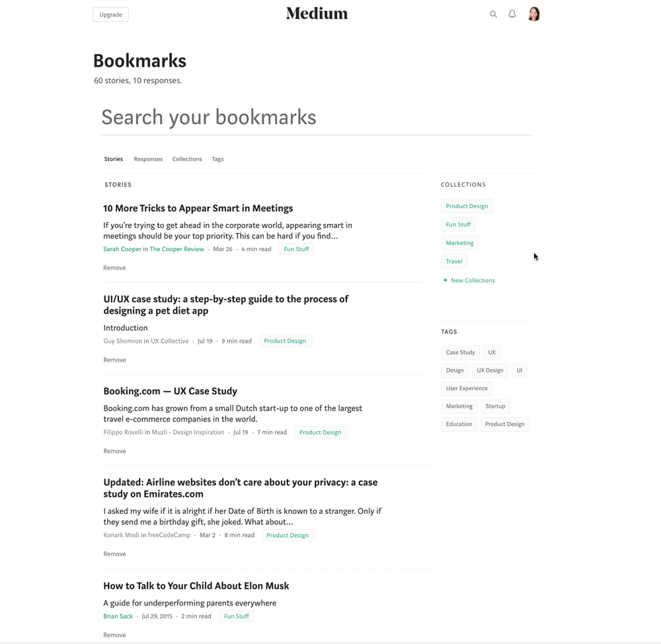Open Sarah Cooper's author profile
This screenshot has width=661, height=644.
click(122, 248)
